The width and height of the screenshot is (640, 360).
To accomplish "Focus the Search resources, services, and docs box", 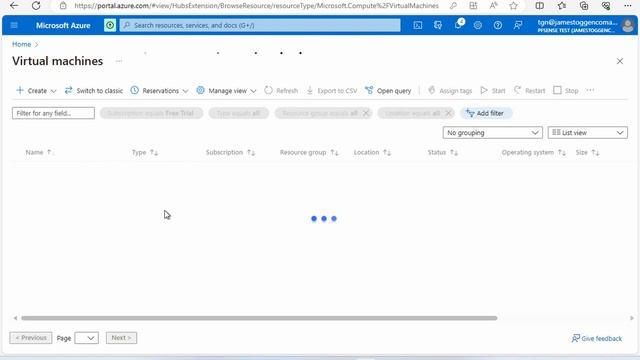I will 260,25.
